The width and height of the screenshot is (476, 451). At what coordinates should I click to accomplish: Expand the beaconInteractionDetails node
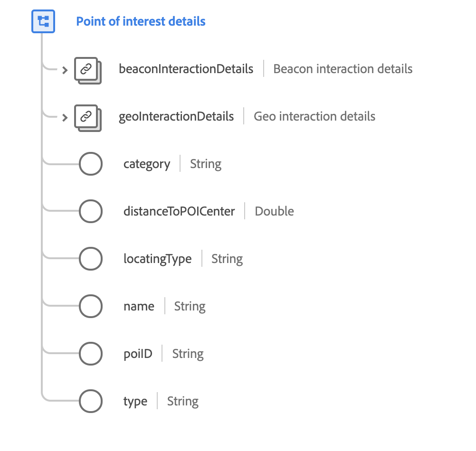[65, 70]
